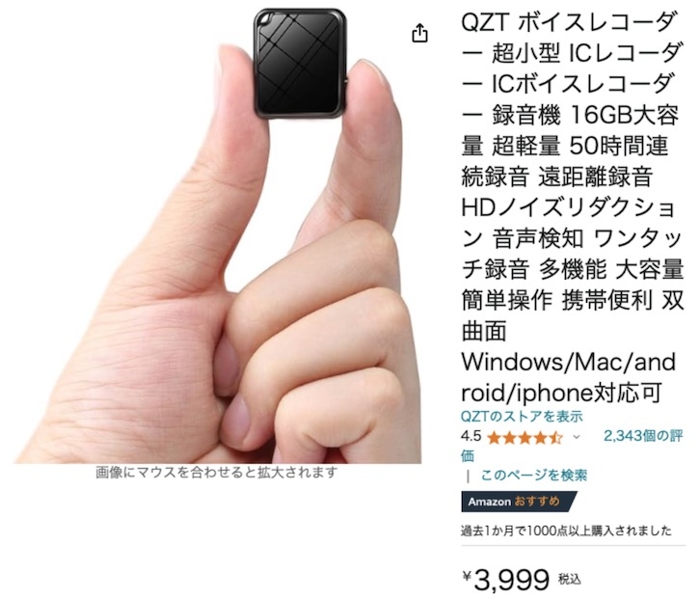The image size is (700, 599).
Task: Click the half-filled fifth rating star
Action: [x=555, y=438]
